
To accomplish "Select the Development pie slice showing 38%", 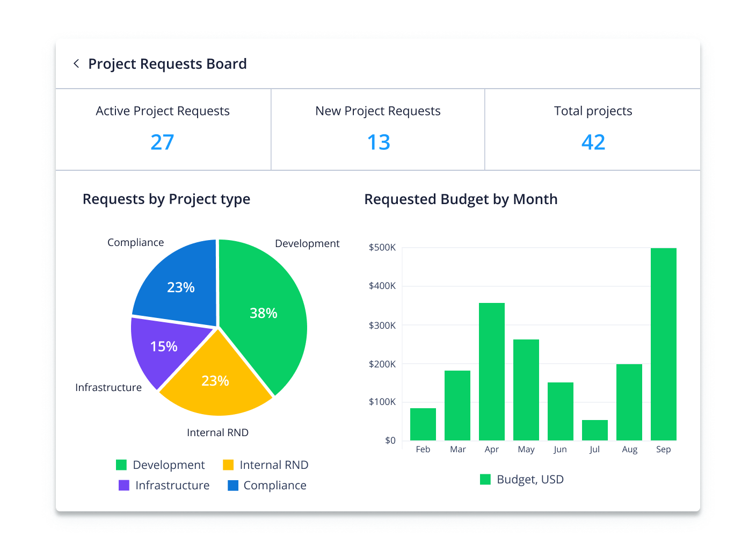I will (264, 313).
